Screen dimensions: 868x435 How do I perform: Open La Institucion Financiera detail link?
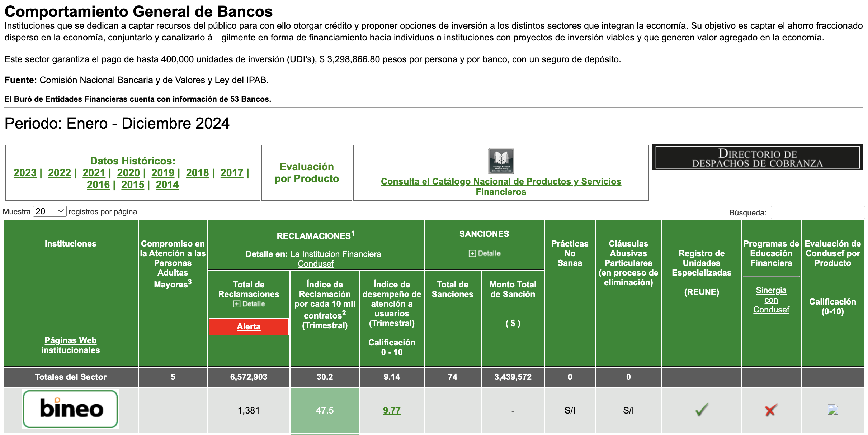coord(336,254)
